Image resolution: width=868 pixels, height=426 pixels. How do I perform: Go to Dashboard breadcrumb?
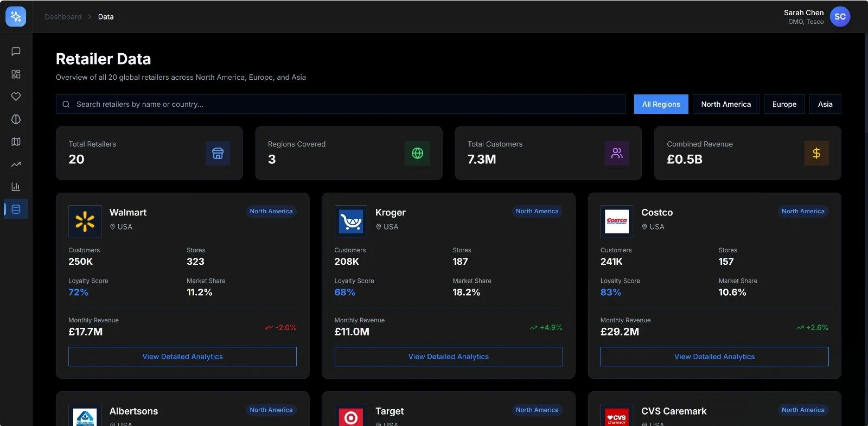63,17
